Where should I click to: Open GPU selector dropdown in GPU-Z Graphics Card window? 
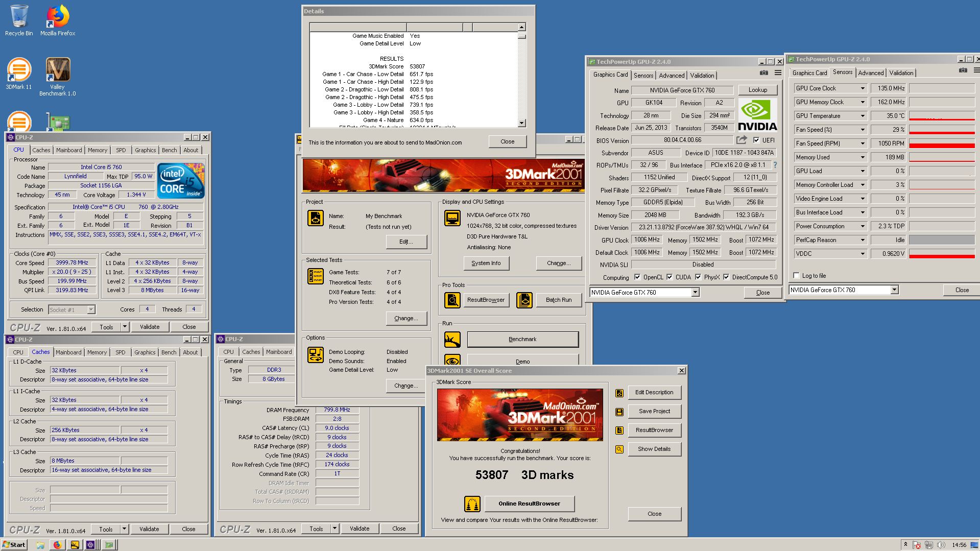coord(695,293)
